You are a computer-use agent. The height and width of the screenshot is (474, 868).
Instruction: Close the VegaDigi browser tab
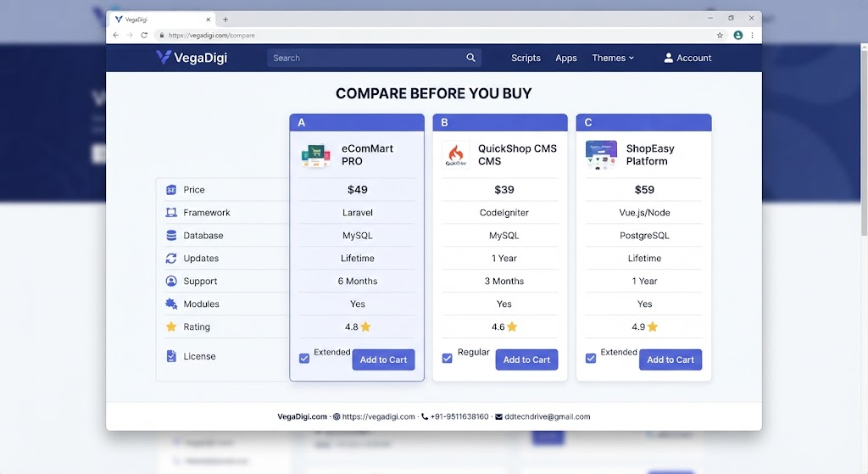pos(209,20)
